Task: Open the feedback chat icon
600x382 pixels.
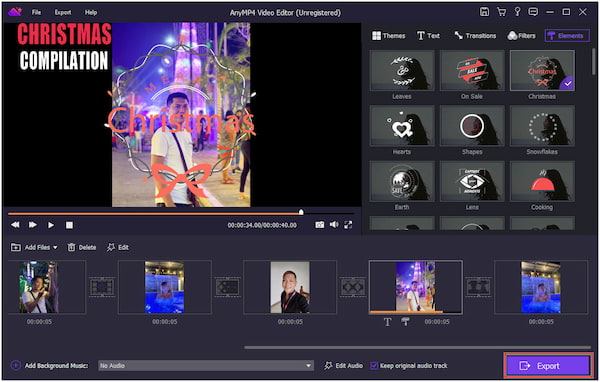Action: pyautogui.click(x=533, y=12)
